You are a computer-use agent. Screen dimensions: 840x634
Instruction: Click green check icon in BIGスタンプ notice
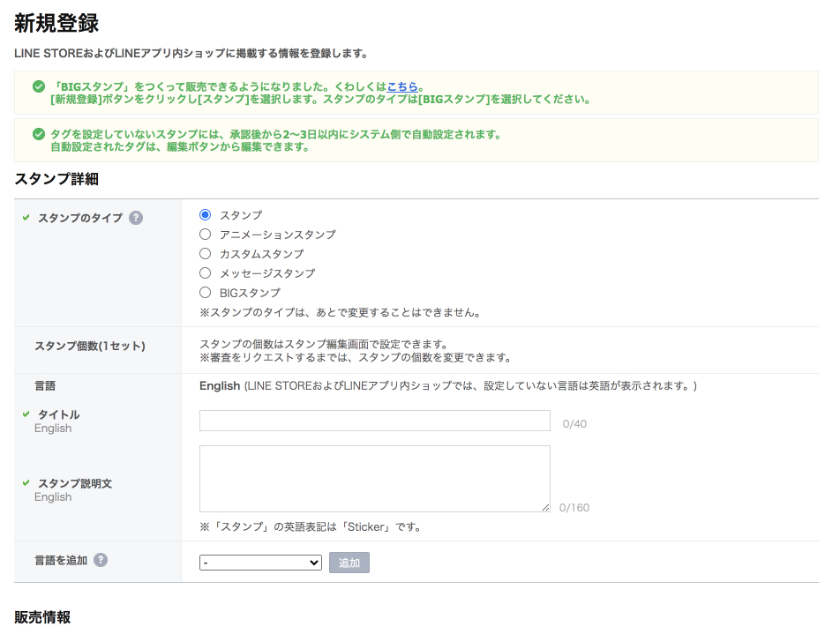(39, 86)
